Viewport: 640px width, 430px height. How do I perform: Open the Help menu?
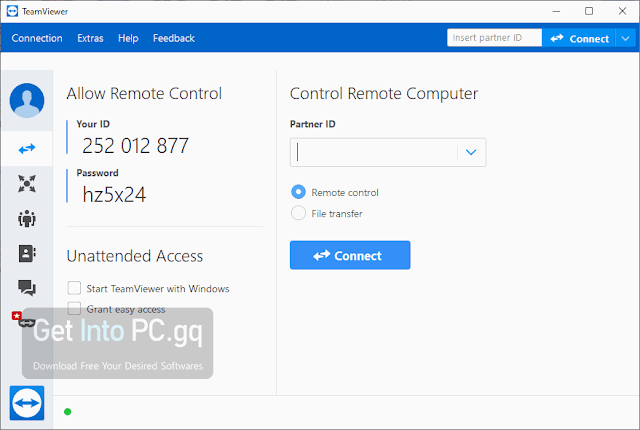pos(128,38)
